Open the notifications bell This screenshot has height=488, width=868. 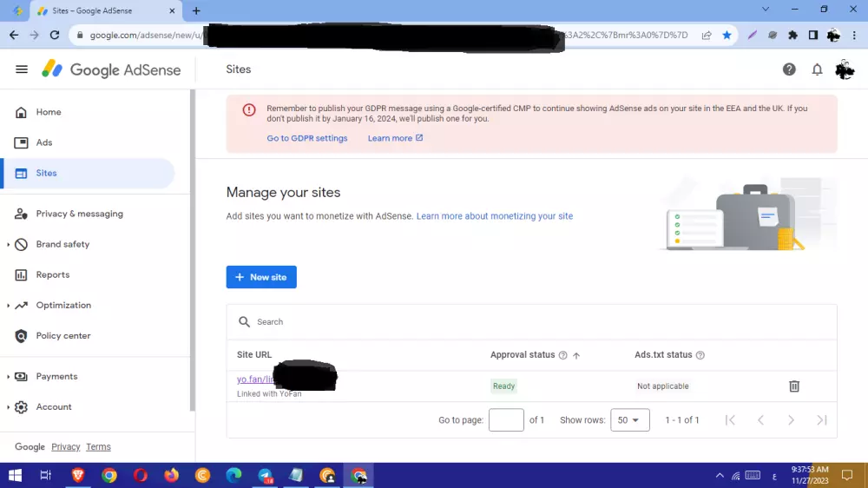[817, 69]
